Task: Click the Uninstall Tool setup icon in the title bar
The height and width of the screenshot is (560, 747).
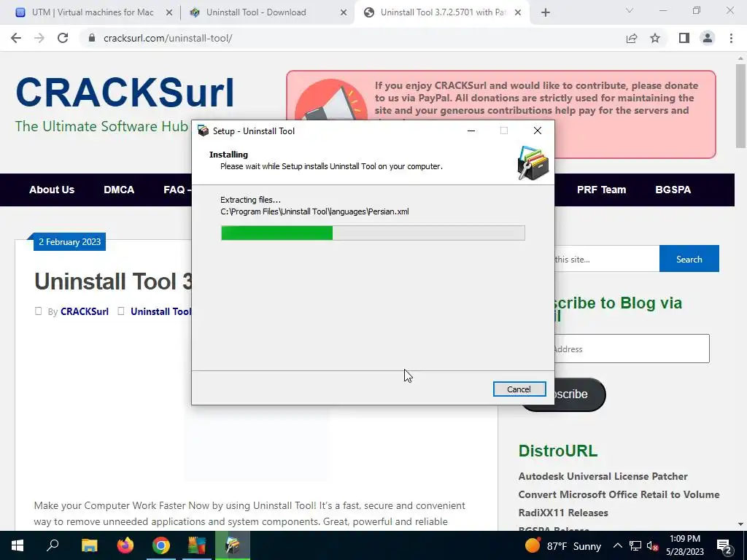Action: (204, 131)
